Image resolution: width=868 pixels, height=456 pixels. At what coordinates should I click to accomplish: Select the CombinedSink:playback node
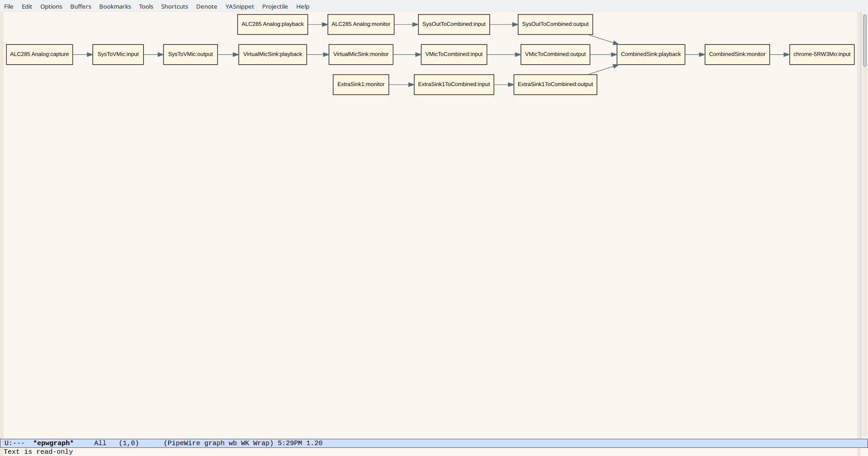coord(651,54)
